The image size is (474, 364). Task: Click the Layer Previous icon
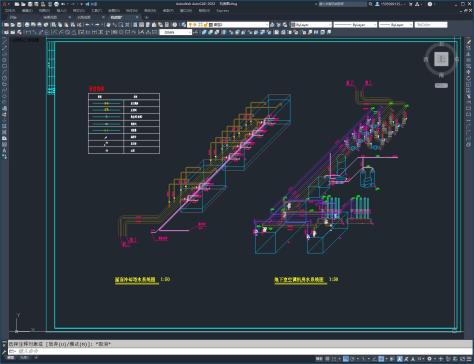point(279,25)
